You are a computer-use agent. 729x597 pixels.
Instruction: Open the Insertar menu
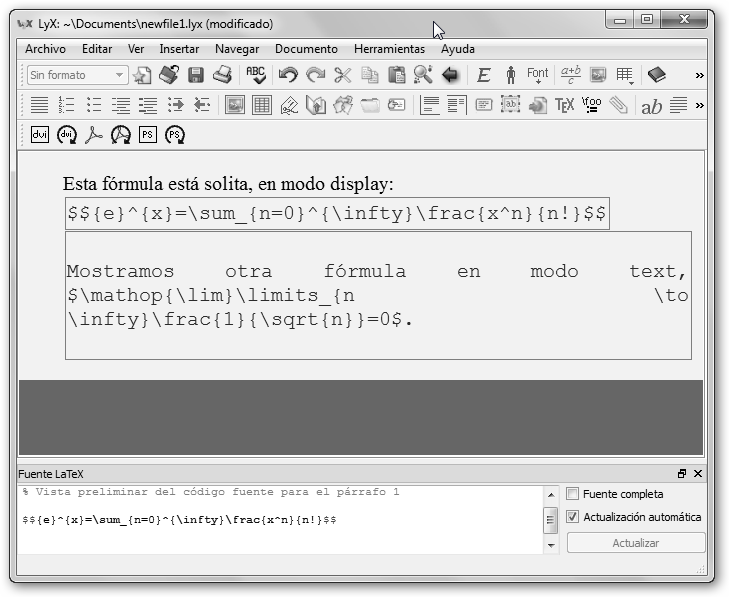179,49
